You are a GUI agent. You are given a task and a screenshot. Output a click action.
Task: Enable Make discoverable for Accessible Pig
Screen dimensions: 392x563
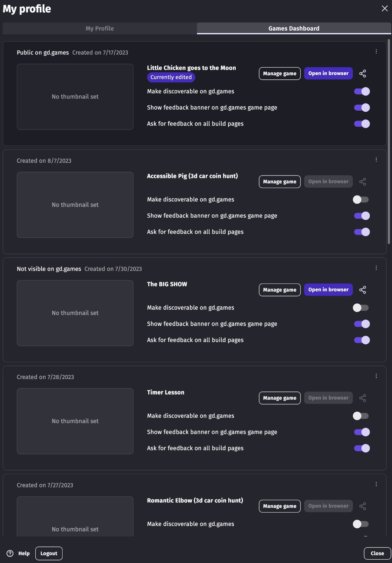tap(361, 200)
